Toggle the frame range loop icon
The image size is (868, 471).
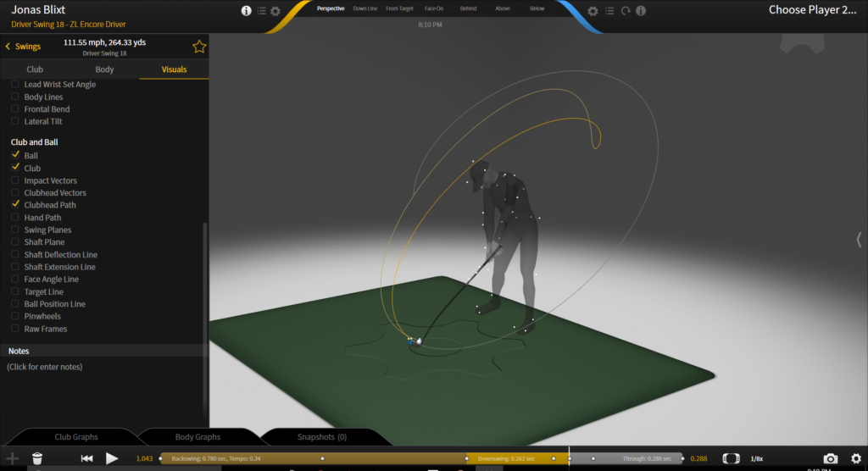pyautogui.click(x=731, y=458)
